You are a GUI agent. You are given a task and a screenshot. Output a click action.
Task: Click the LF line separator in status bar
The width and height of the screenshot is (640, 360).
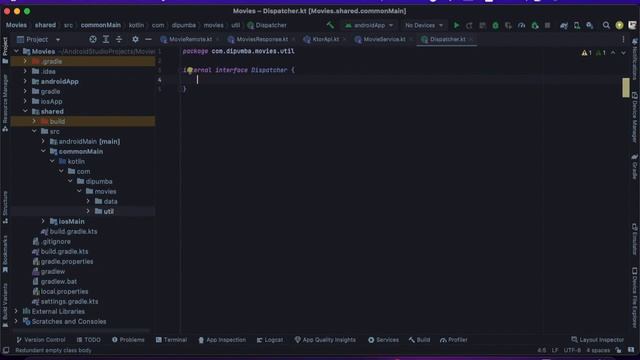[555, 350]
